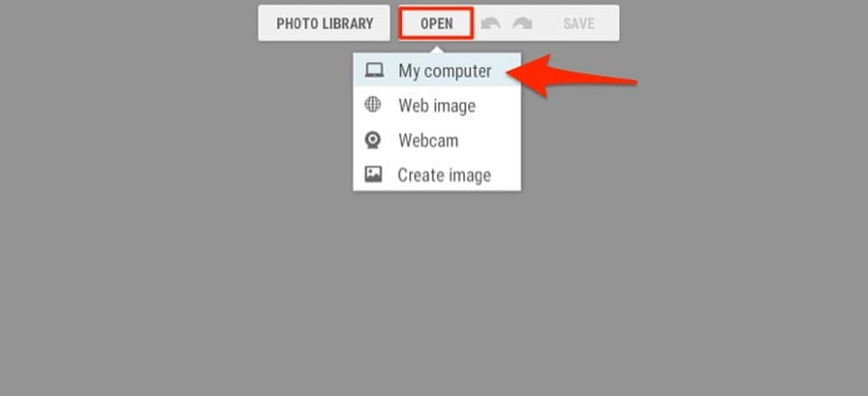Click the globe icon beside Web image

click(372, 104)
